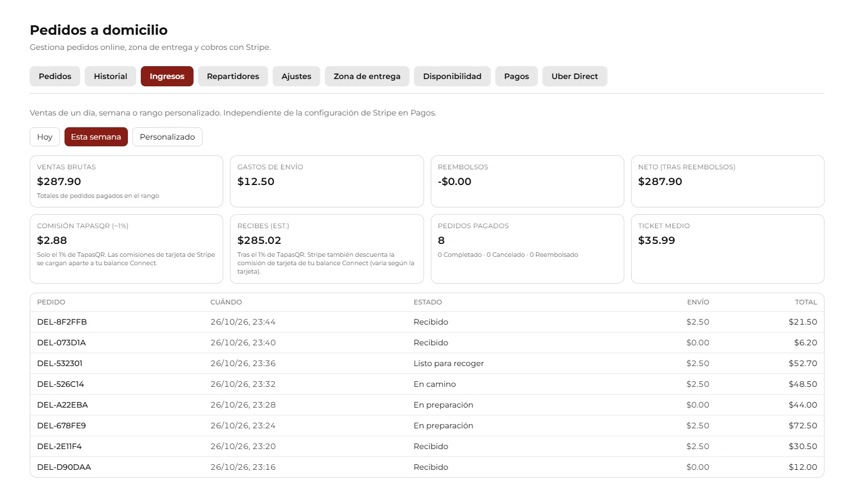Viewport: 861px width, 504px height.
Task: Open Zona de entrega tab
Action: [367, 76]
